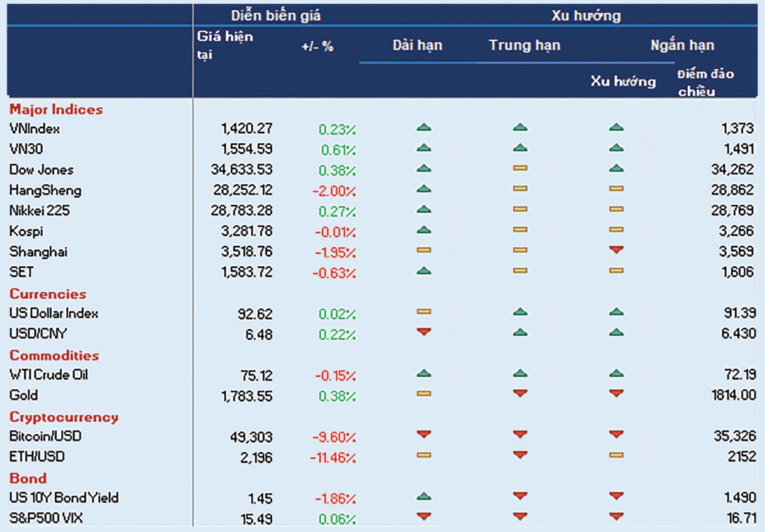Screen dimensions: 765x532
Task: Click the VNIndex long-term up arrow
Action: pyautogui.click(x=424, y=128)
